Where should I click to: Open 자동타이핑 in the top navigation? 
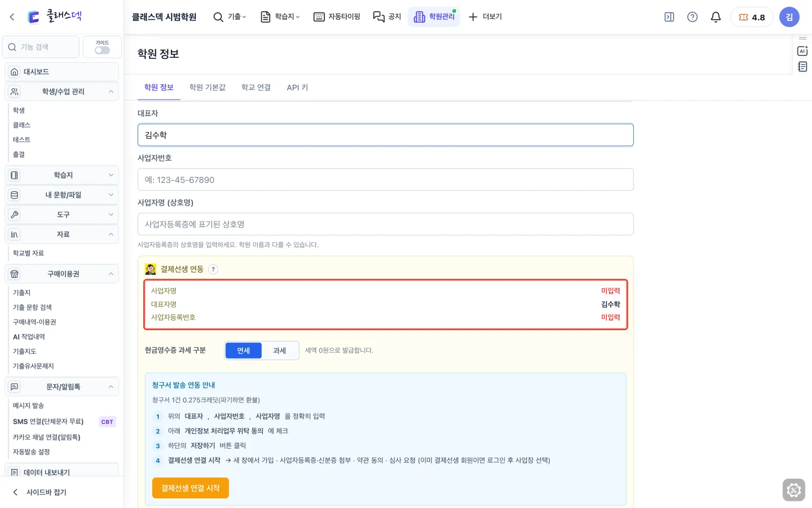(x=337, y=17)
